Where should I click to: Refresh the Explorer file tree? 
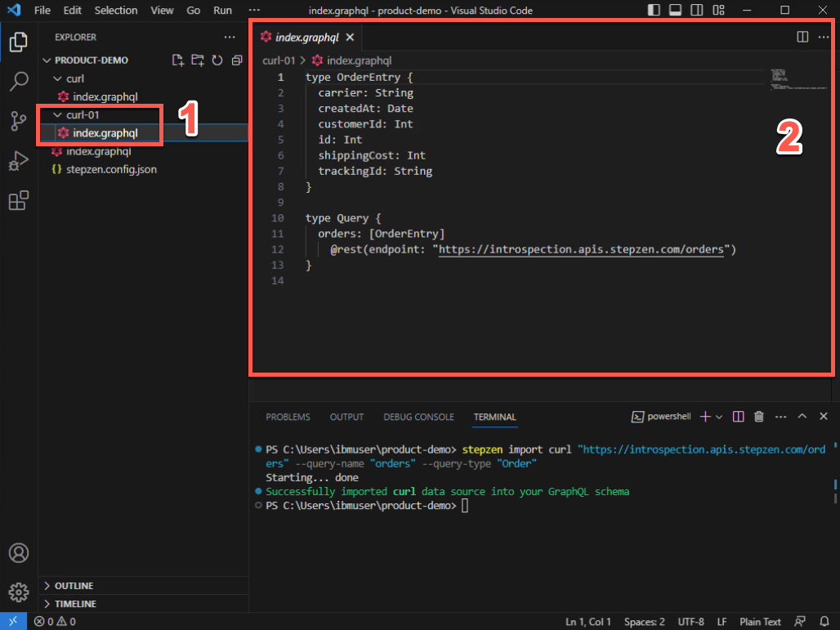(x=217, y=60)
